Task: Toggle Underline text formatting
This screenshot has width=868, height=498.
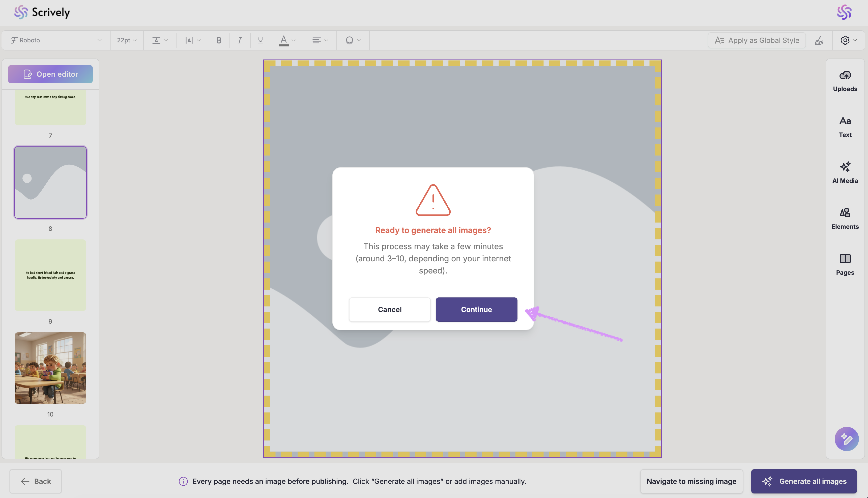Action: (260, 40)
